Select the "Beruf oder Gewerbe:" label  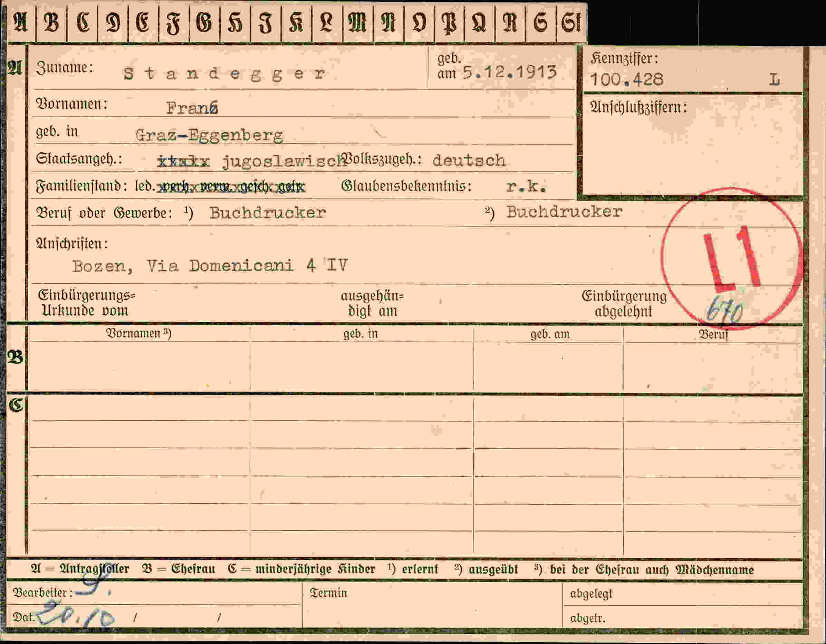click(x=104, y=213)
